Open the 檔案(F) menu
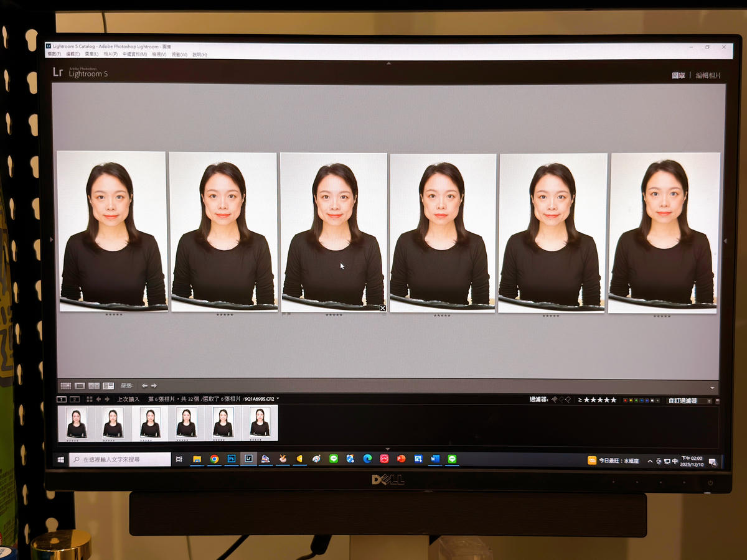The width and height of the screenshot is (747, 560). click(54, 55)
